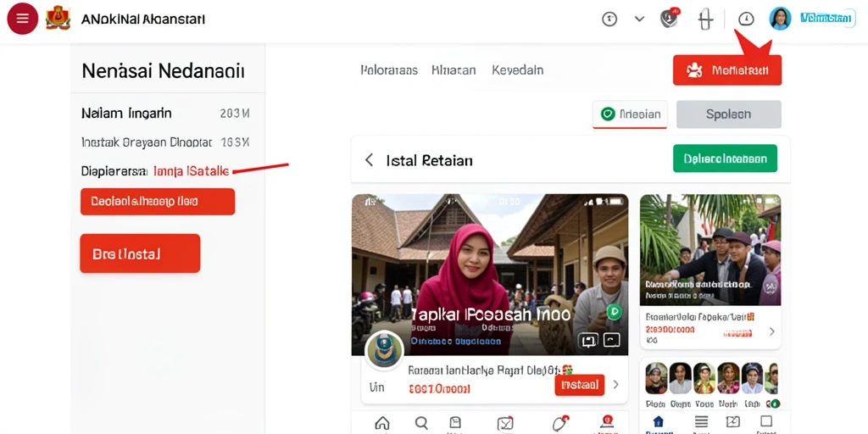Select the avatar labeled Norh
Screen dimensions: 868x434
click(728, 378)
